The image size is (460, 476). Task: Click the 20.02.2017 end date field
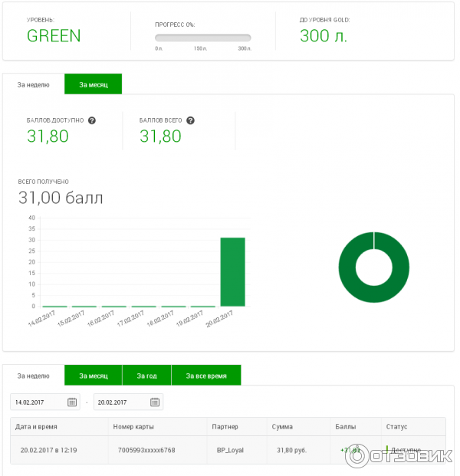pos(120,402)
